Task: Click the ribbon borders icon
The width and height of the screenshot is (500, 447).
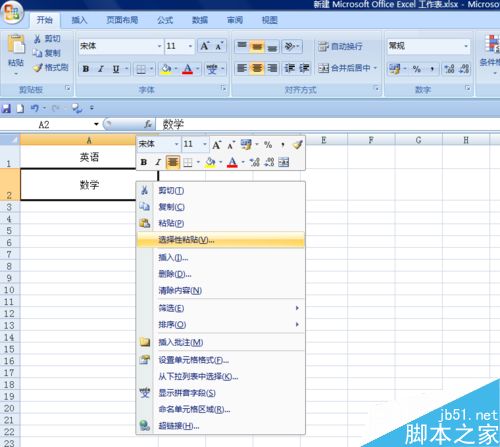Action: click(x=141, y=69)
